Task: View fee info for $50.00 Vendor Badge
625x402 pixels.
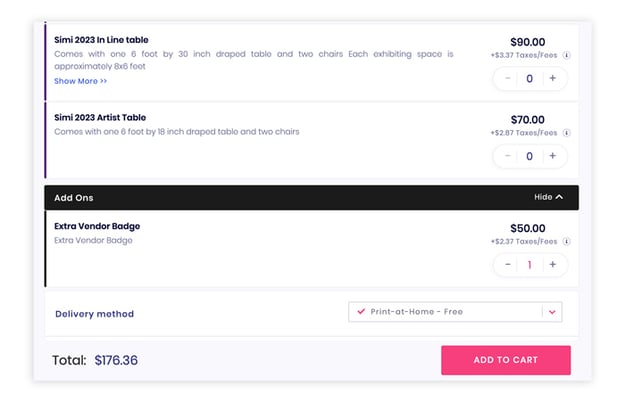Action: tap(566, 241)
